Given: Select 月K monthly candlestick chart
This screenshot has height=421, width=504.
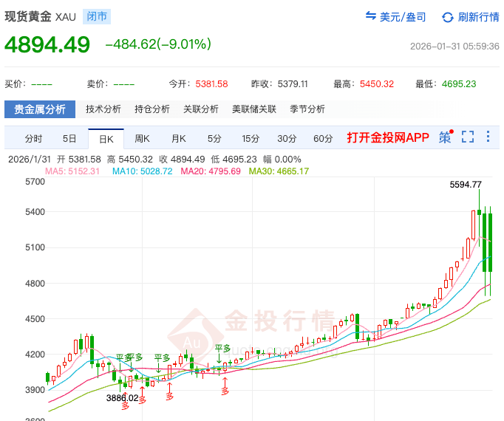Looking at the screenshot, I should 179,139.
